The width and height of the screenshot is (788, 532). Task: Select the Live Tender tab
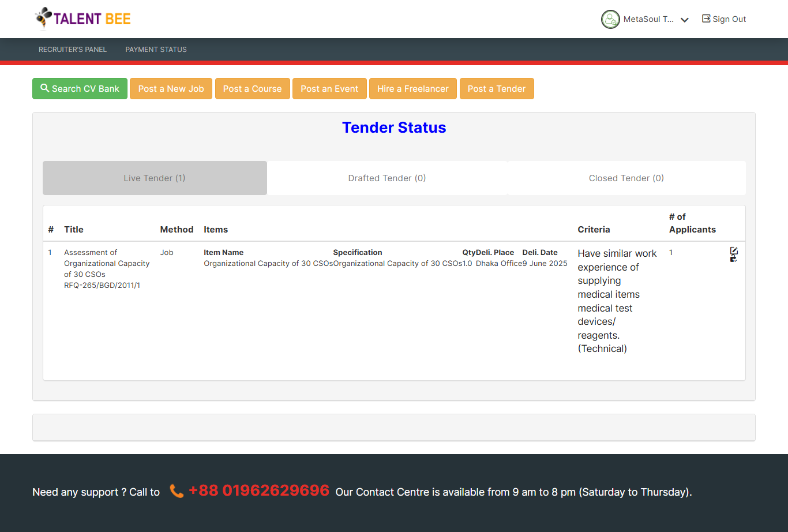(155, 178)
